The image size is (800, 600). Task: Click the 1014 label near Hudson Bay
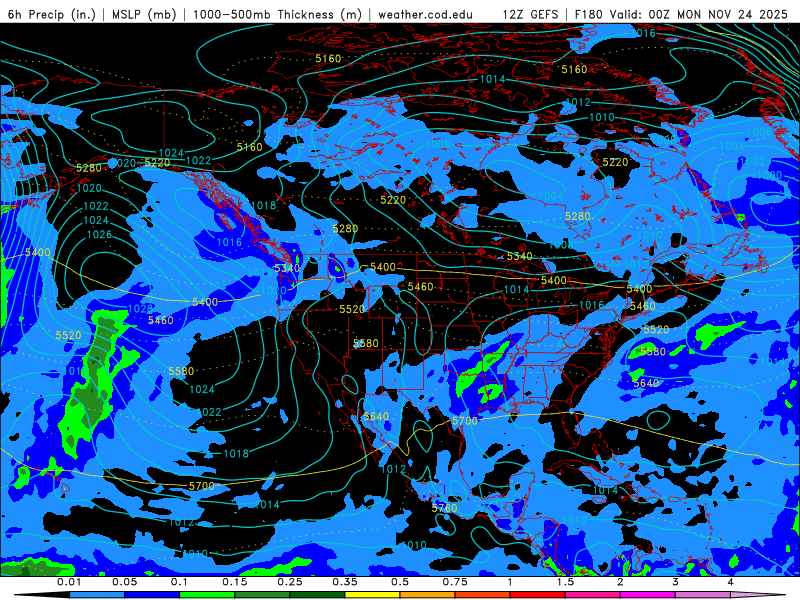(x=492, y=79)
